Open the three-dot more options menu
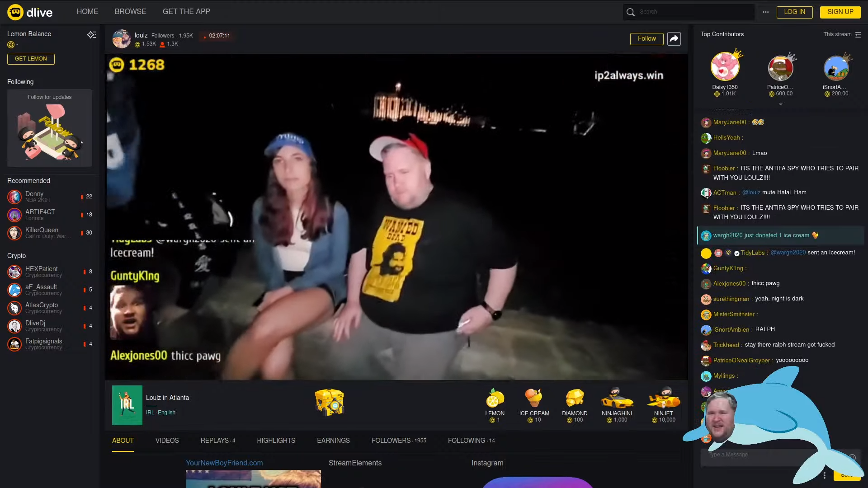 pos(765,12)
